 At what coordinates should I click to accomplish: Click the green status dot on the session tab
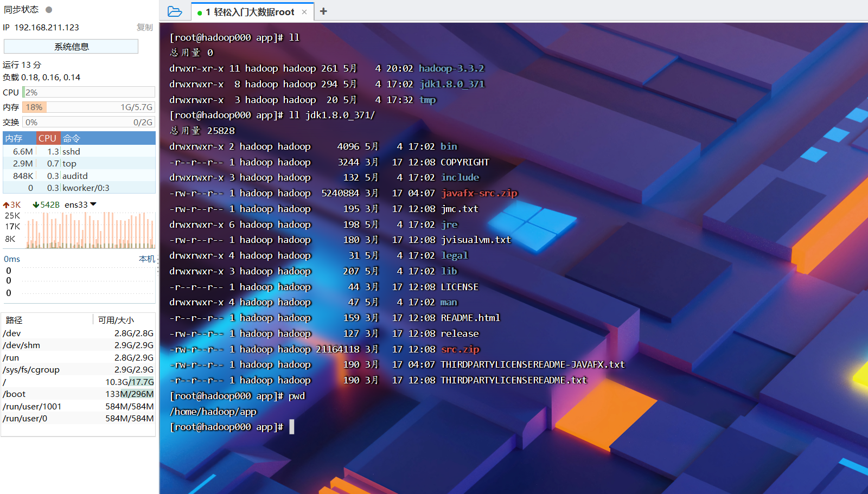[x=200, y=11]
